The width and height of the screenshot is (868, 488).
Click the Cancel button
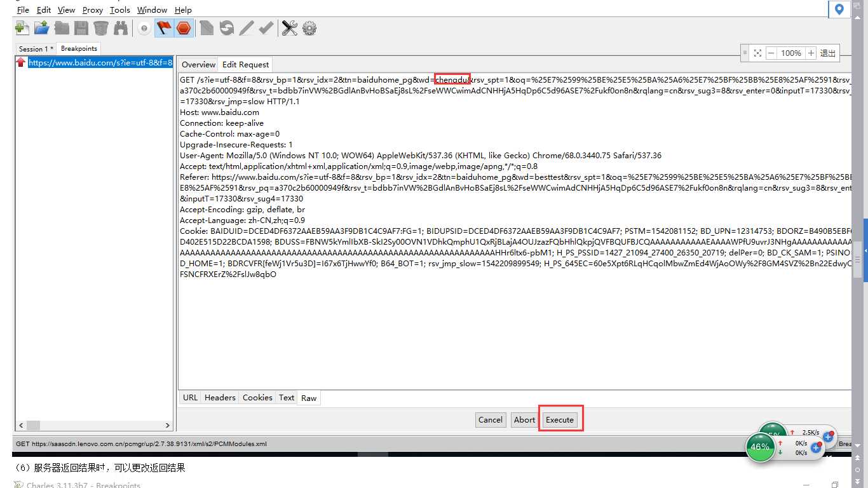coord(491,419)
